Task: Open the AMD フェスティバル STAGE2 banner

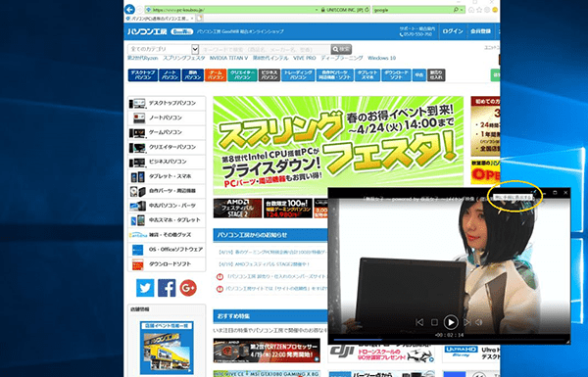Action: (x=237, y=209)
